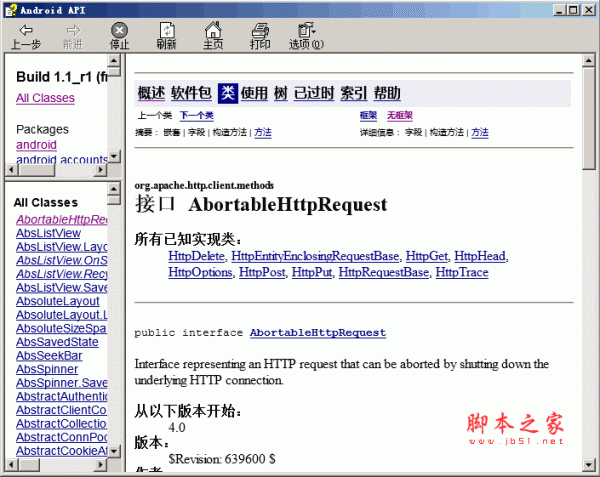Open the HttpEntityEnclosingRequestBase link

click(315, 256)
